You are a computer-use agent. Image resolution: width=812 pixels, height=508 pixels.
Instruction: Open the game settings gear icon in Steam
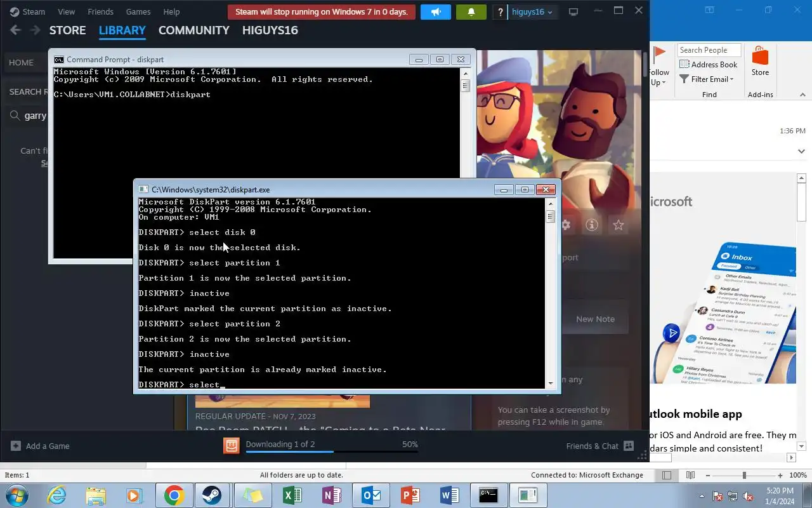coord(565,225)
